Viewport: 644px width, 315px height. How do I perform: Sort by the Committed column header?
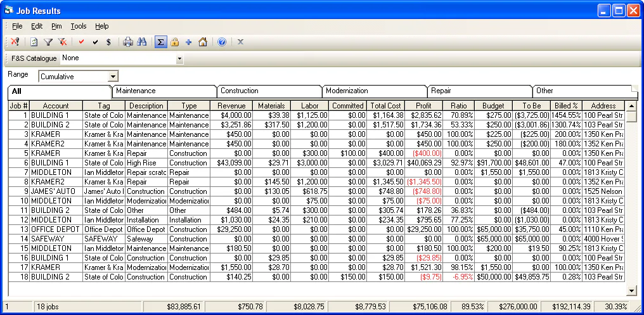click(x=348, y=106)
